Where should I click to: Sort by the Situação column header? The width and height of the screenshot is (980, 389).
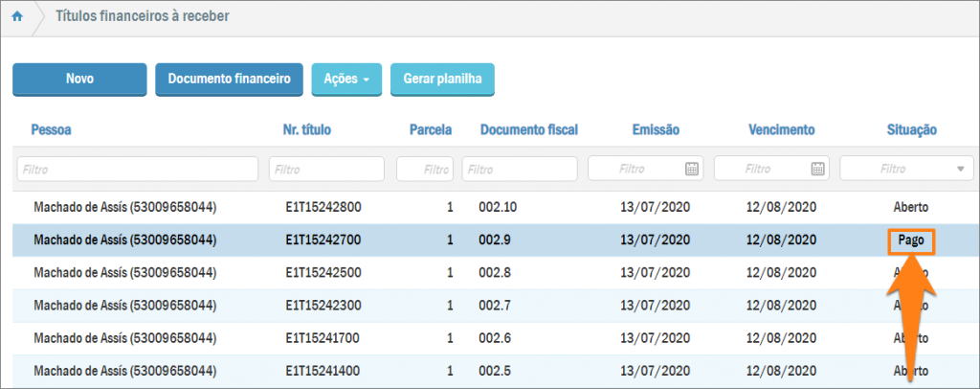pyautogui.click(x=910, y=129)
